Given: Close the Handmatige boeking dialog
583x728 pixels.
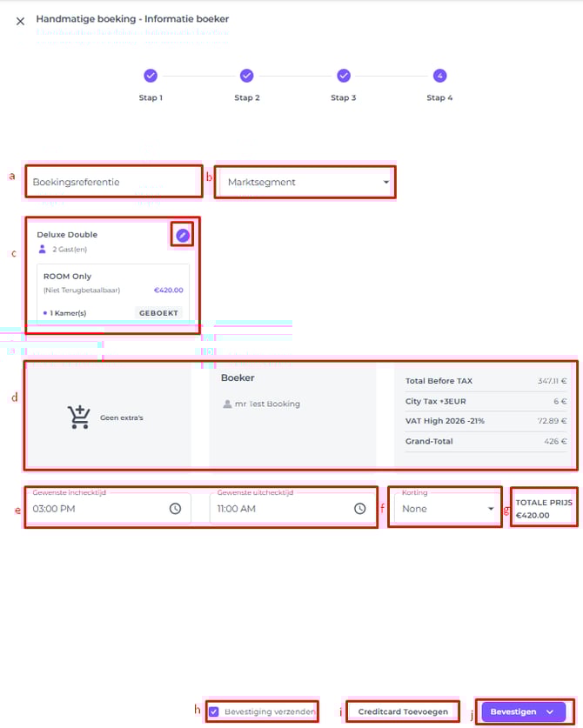Looking at the screenshot, I should point(20,20).
